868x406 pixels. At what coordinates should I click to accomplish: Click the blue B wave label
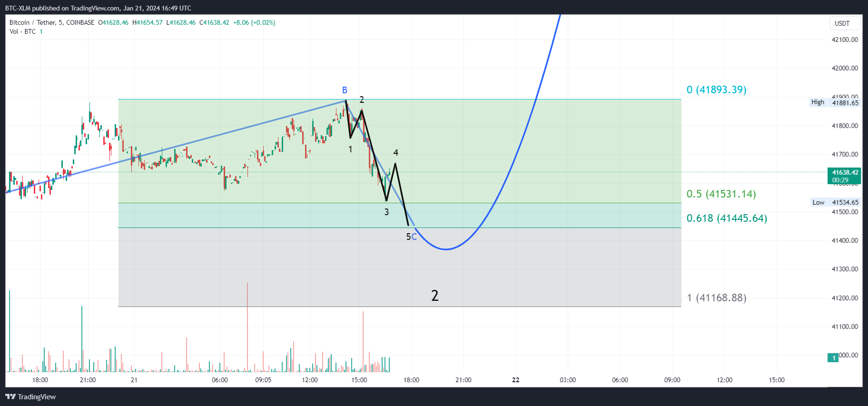point(345,90)
